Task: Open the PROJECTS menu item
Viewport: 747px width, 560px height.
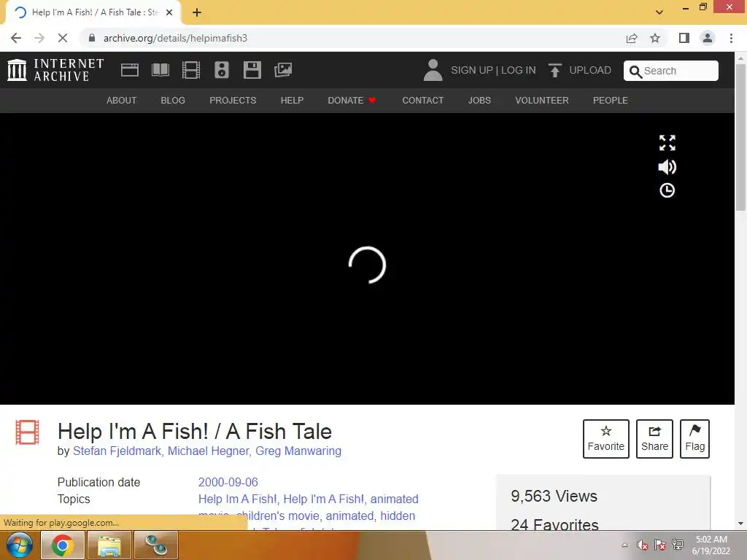Action: (233, 101)
